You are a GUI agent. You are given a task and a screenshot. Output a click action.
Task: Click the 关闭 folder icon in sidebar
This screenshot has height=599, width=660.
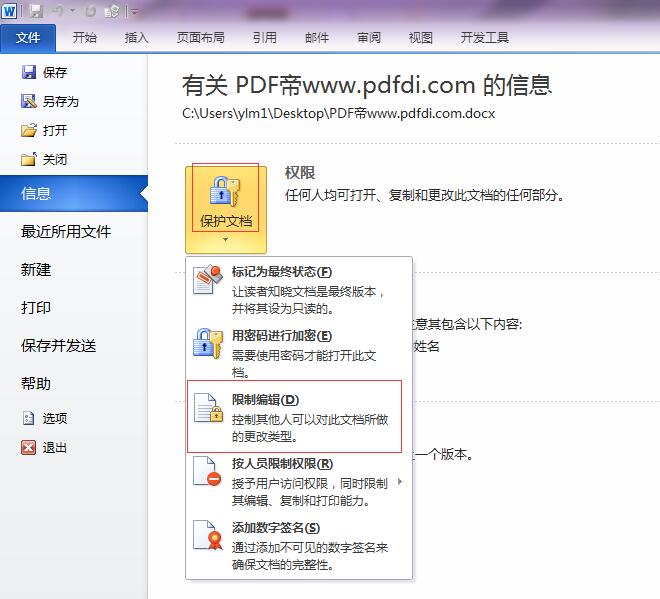click(29, 159)
